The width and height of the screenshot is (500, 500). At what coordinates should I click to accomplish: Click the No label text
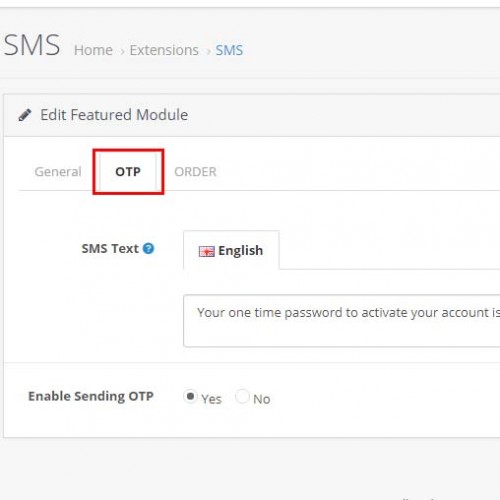(262, 399)
